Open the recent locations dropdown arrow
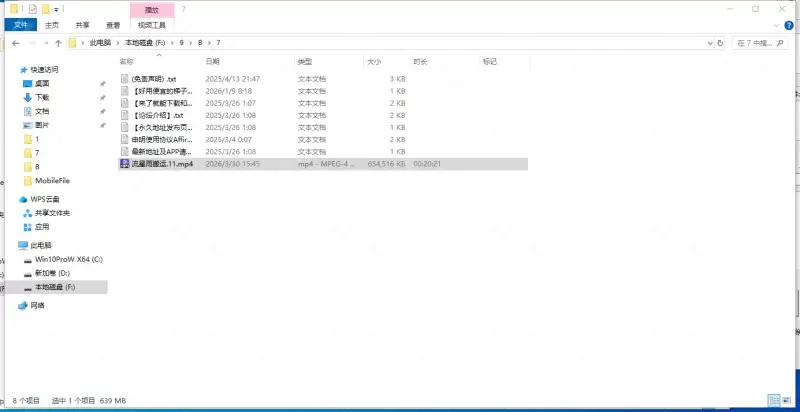This screenshot has width=800, height=412. point(46,43)
